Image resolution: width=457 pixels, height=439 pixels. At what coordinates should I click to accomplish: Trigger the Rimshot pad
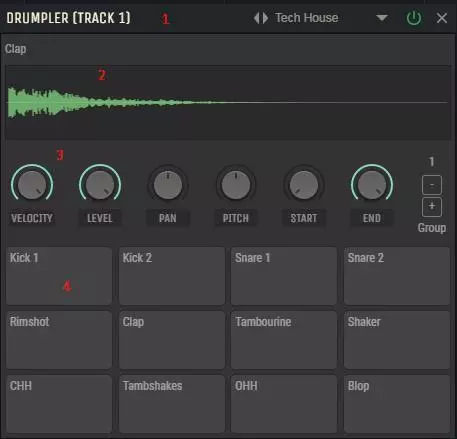pos(59,340)
